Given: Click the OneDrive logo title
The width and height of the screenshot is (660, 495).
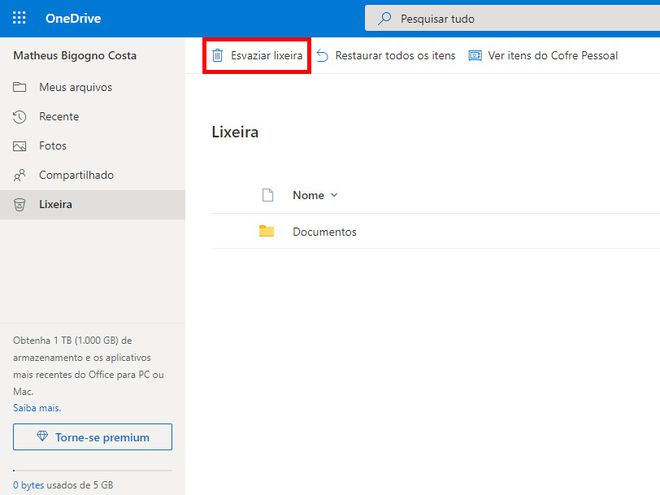Looking at the screenshot, I should [73, 18].
